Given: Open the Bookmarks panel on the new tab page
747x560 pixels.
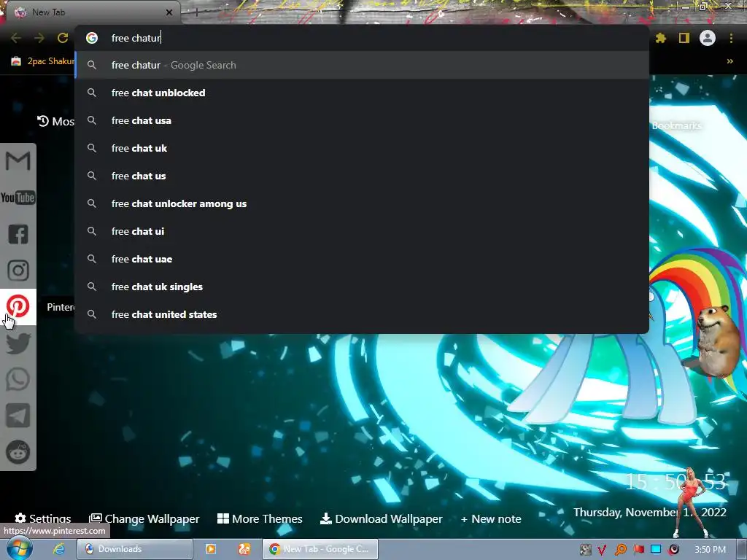Looking at the screenshot, I should (x=676, y=125).
